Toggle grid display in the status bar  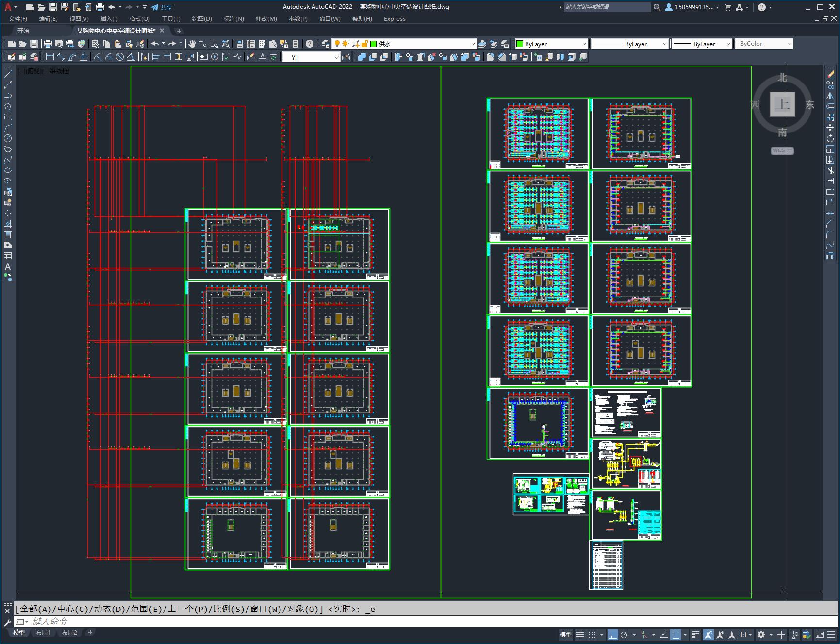pos(580,635)
